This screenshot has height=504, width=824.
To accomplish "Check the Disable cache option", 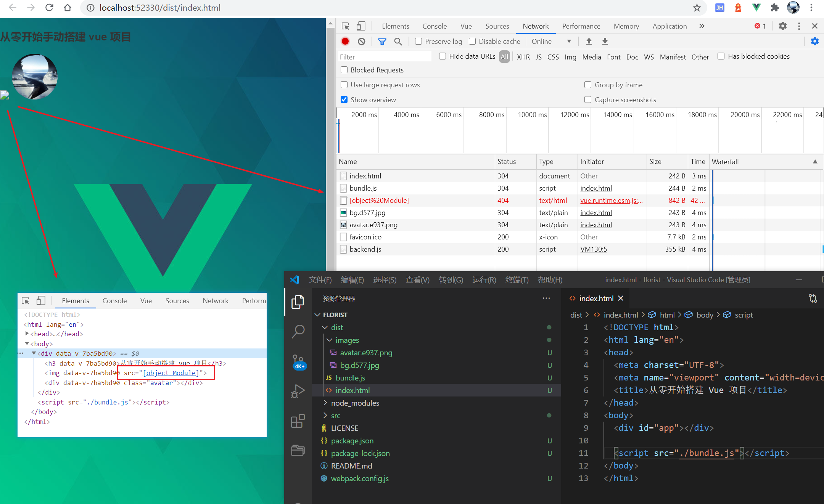I will tap(472, 41).
